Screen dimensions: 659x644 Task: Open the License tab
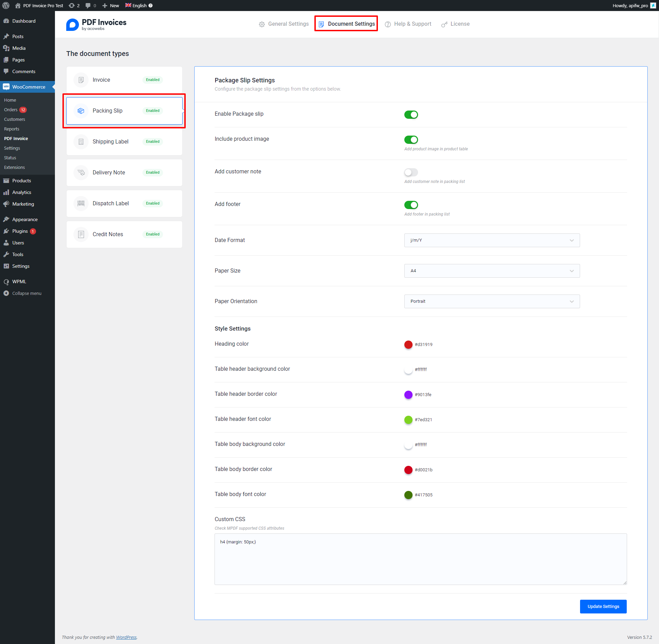(x=455, y=24)
